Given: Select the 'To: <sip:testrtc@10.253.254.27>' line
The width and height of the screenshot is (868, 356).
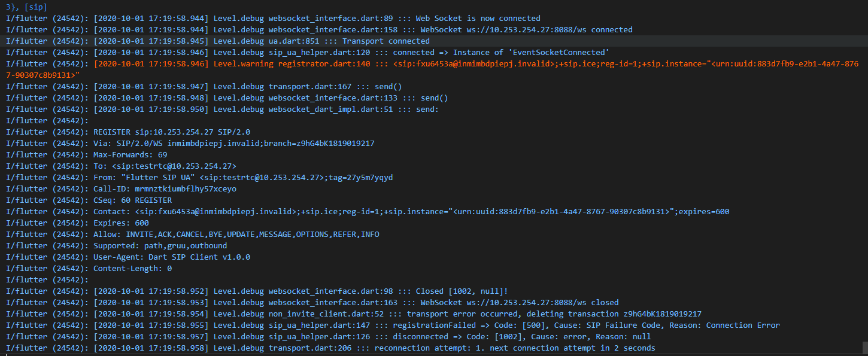Looking at the screenshot, I should 121,166.
